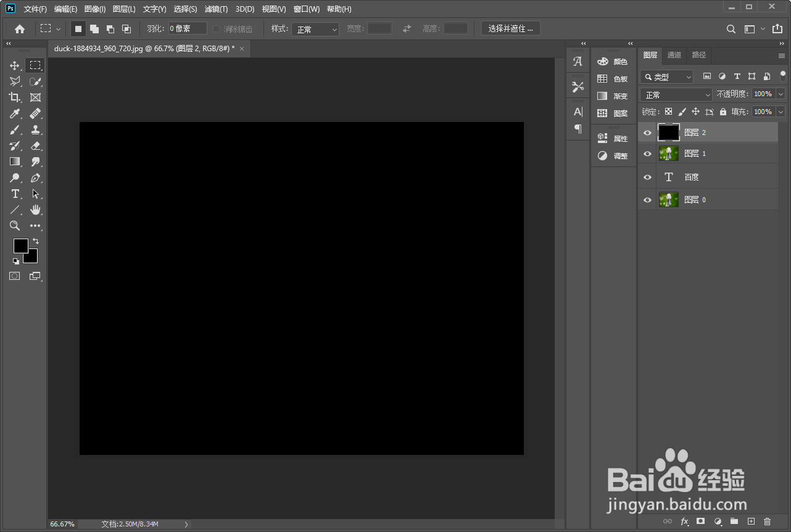Screen dimensions: 791x532
Task: Select the Brush tool
Action: (15, 129)
